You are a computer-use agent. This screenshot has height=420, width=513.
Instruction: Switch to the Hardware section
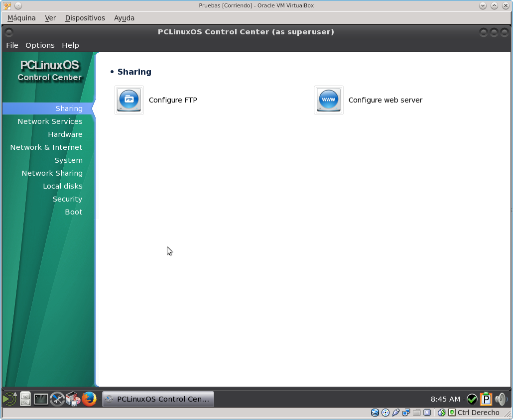pyautogui.click(x=65, y=134)
